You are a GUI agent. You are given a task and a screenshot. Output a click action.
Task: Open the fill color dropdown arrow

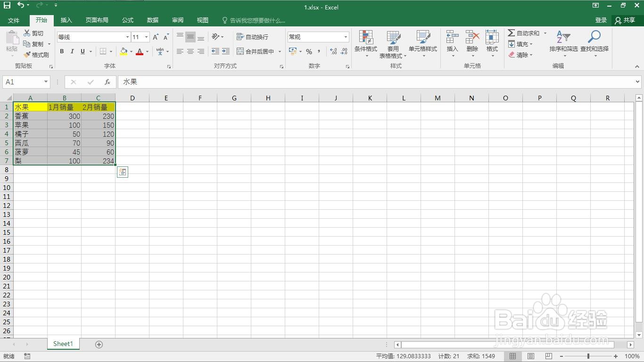click(x=131, y=51)
